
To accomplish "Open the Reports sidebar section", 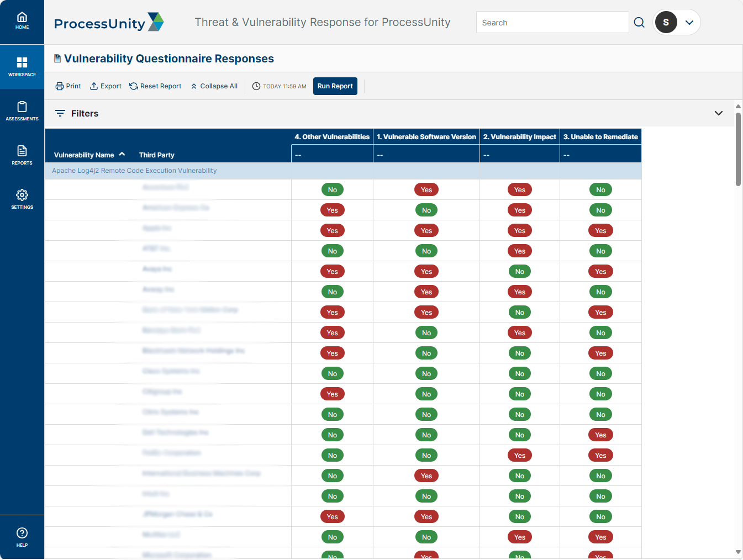I will click(x=22, y=155).
